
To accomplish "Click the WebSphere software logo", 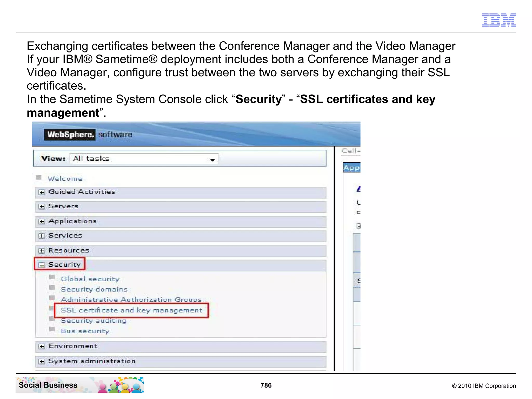I will click(88, 135).
